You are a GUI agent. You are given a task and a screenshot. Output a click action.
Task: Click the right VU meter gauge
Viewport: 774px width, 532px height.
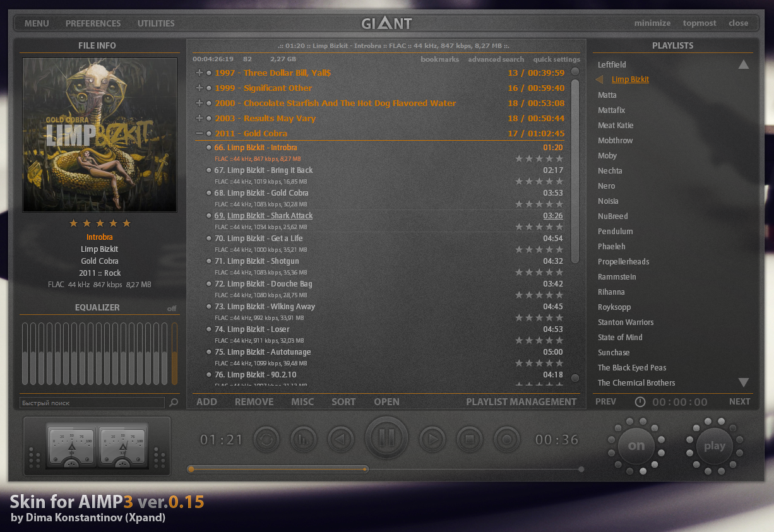pos(122,447)
